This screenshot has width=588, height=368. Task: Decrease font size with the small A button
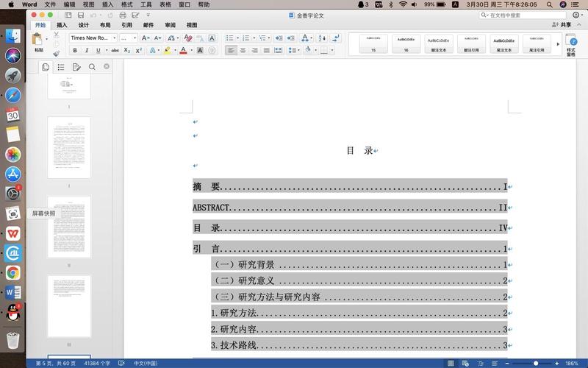click(x=157, y=38)
